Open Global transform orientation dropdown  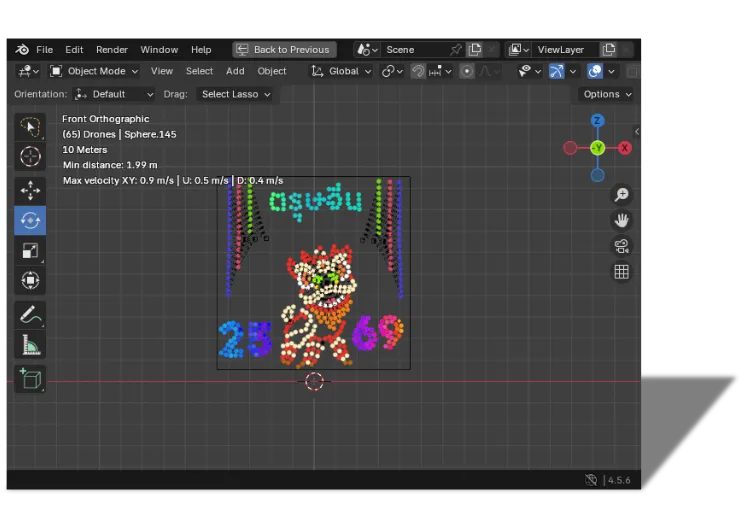pos(341,71)
